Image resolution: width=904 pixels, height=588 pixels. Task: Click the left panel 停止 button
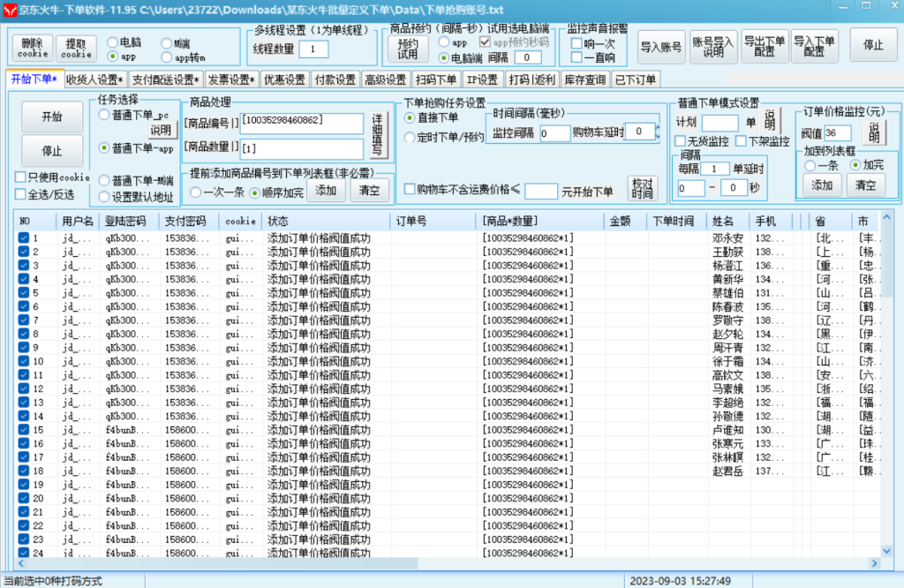(x=52, y=150)
